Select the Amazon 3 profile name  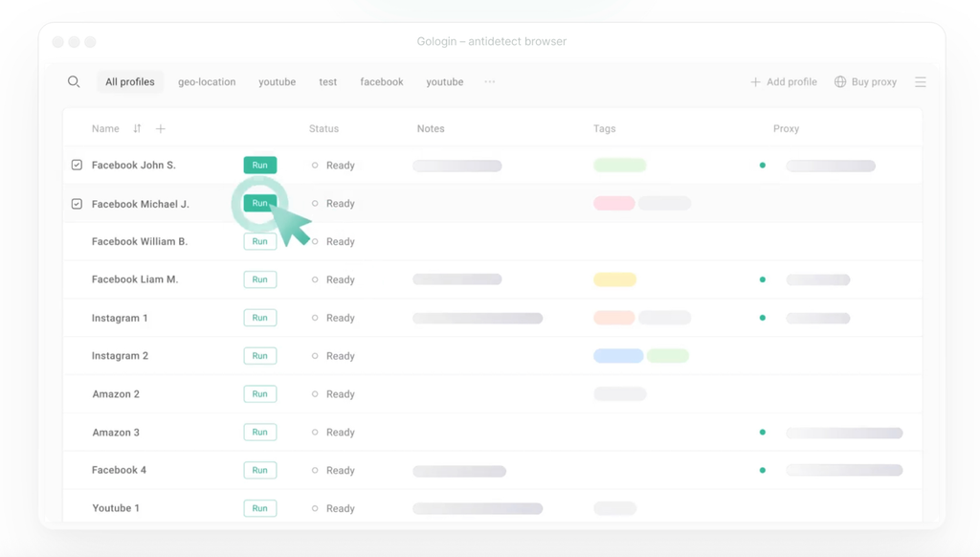point(116,432)
